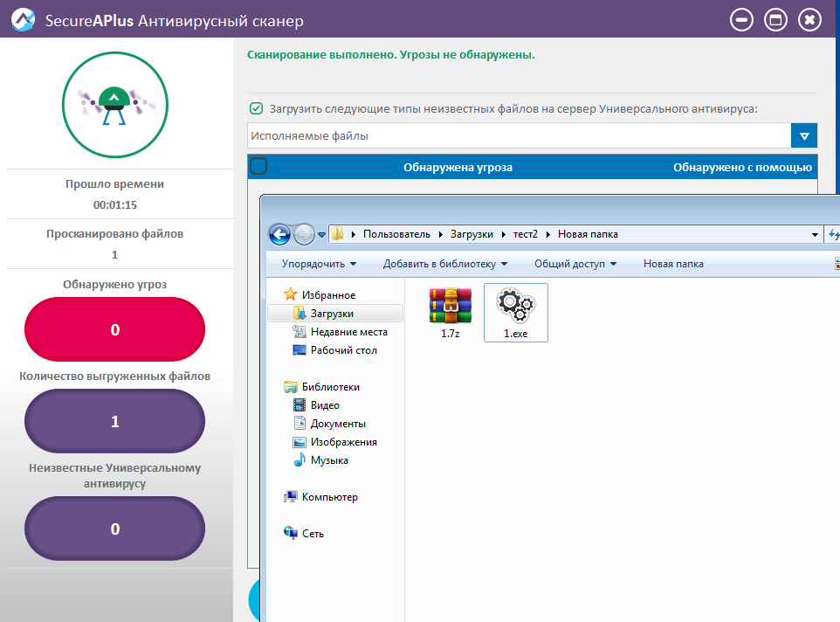Screen dimensions: 840x622
Task: Click 'Обнаружено с помощью' column header
Action: 742,167
